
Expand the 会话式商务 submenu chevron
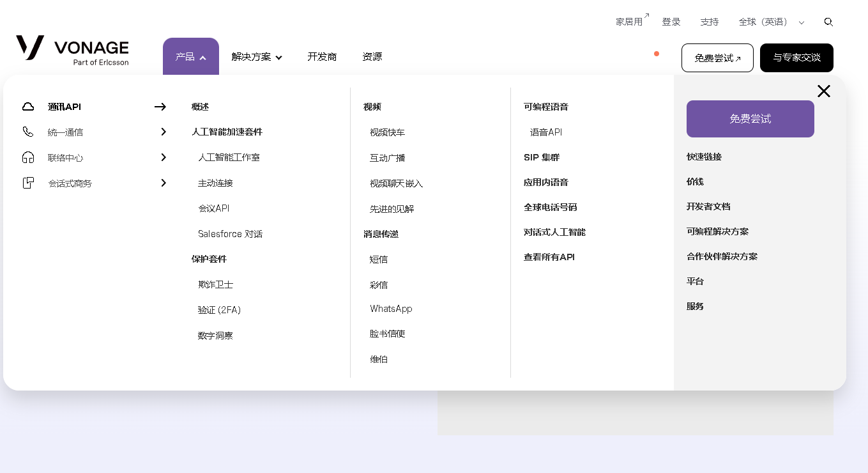pyautogui.click(x=164, y=183)
